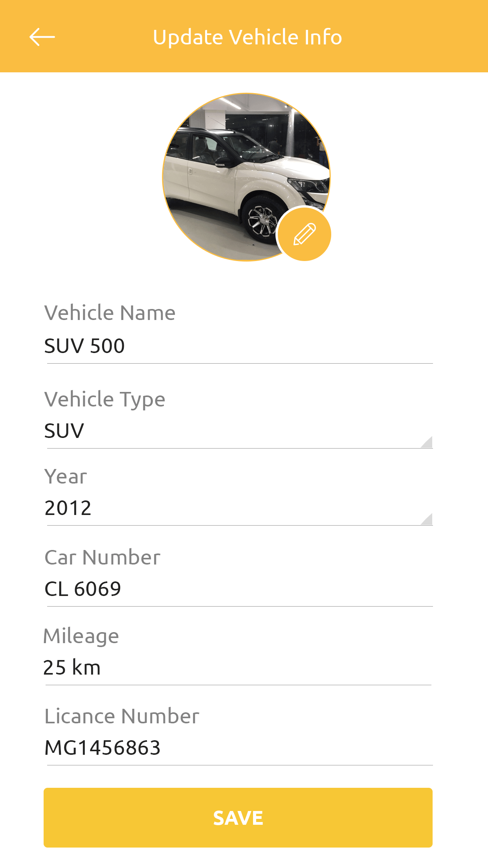This screenshot has width=488, height=868.
Task: Click the Vehicle Type label
Action: coord(105,400)
